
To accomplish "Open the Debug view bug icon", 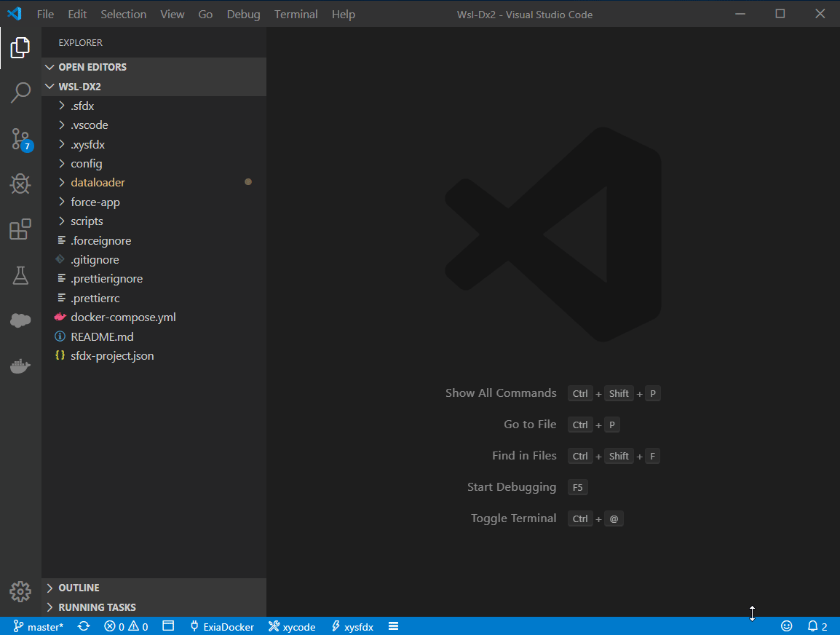I will [20, 184].
